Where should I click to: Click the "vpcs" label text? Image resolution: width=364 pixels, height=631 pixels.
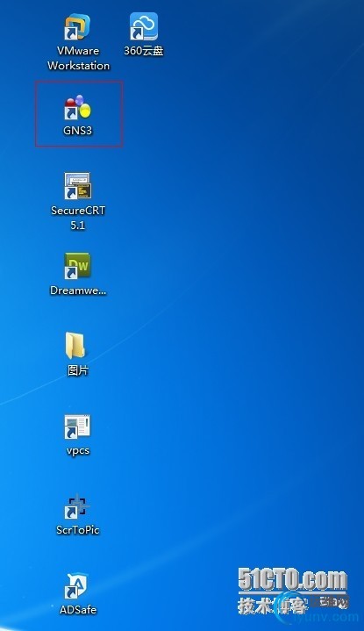[x=78, y=451]
